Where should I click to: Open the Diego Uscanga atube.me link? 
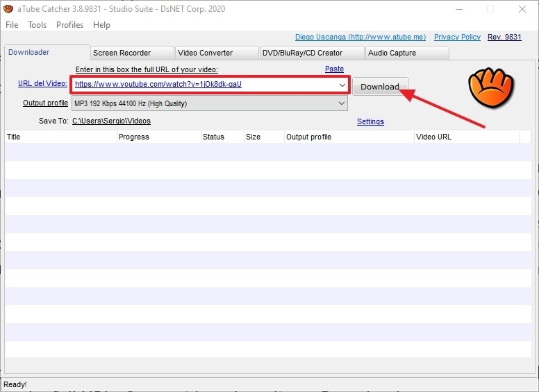pos(360,37)
